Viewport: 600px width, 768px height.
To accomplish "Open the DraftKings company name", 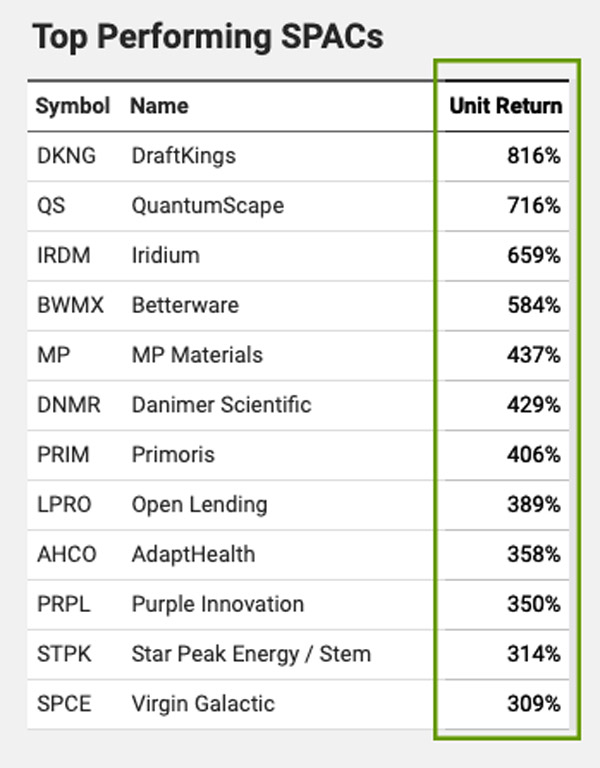I will (x=183, y=155).
